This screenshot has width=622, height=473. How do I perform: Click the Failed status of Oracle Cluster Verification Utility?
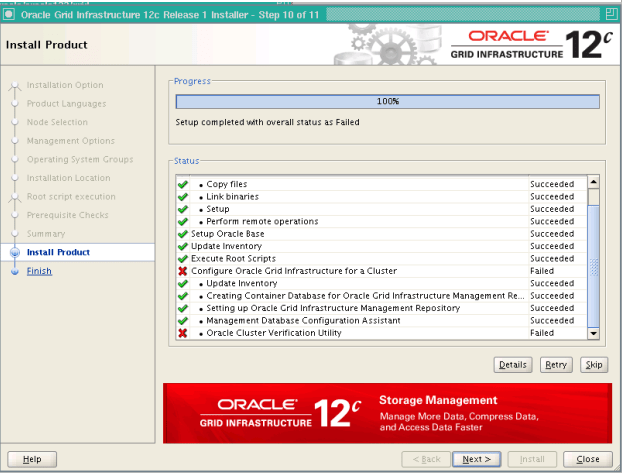[x=542, y=333]
